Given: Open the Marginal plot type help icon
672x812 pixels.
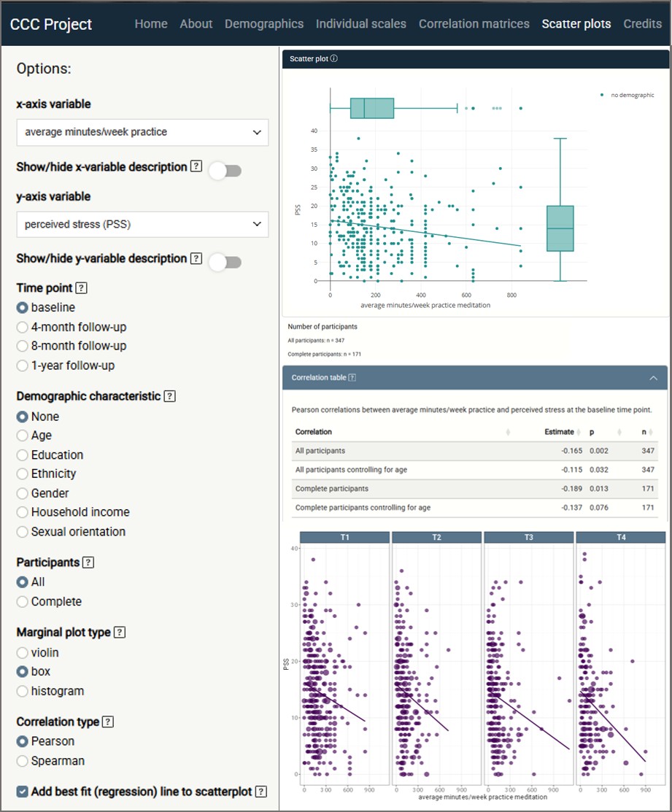Looking at the screenshot, I should tap(120, 633).
